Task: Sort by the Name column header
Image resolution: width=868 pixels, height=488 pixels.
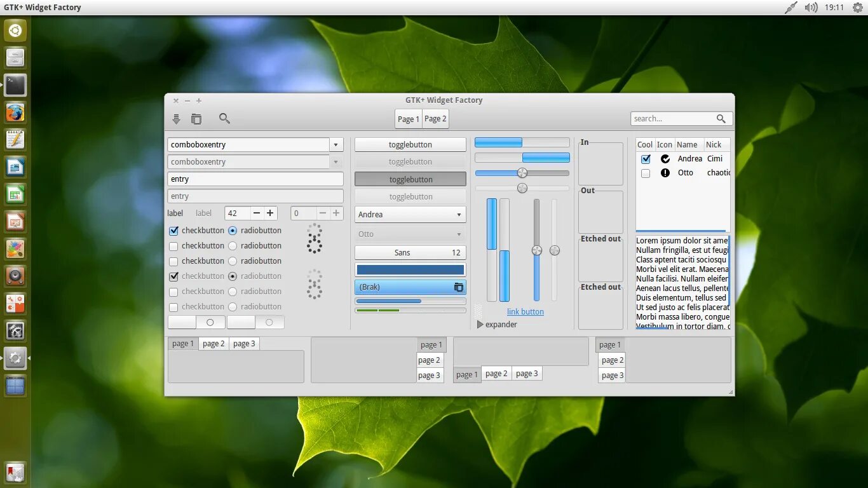Action: click(x=689, y=144)
